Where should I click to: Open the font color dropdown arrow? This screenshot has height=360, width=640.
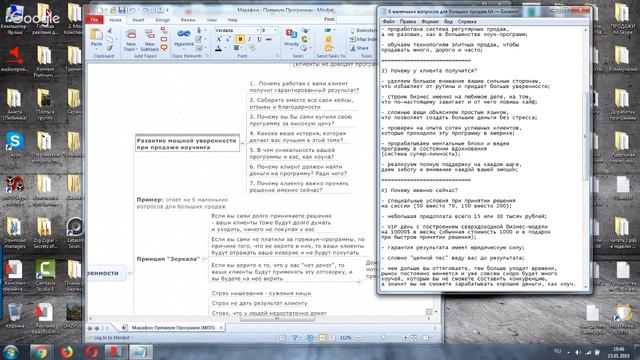pyautogui.click(x=224, y=48)
